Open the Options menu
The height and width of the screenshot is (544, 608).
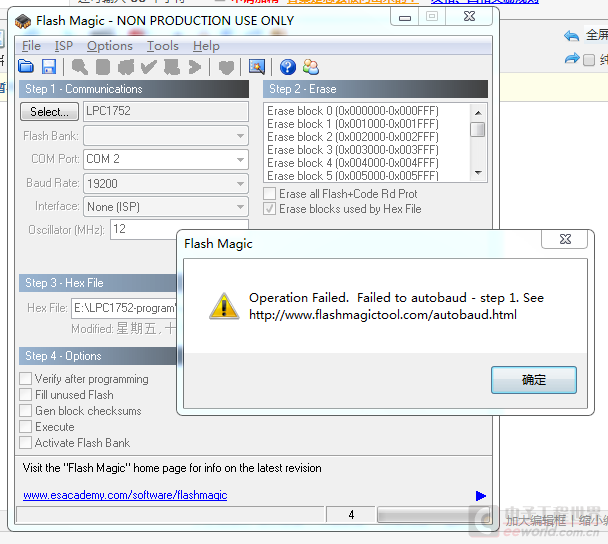point(110,46)
